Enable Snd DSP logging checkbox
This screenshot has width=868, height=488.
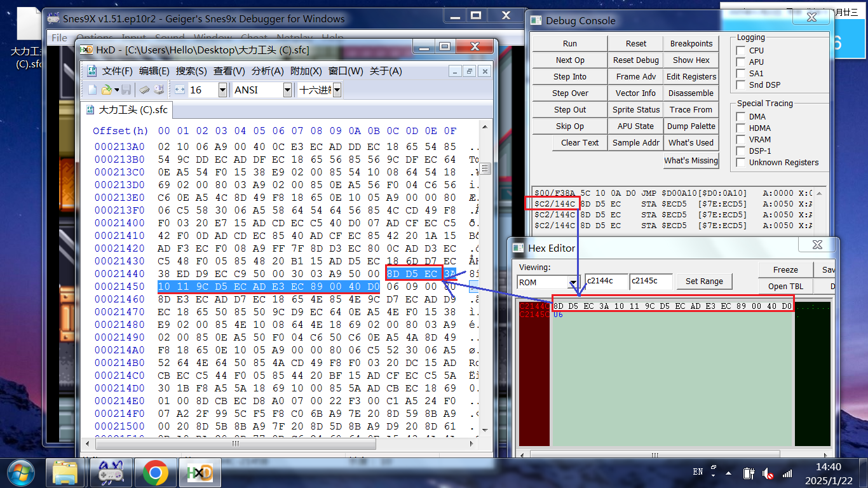(x=740, y=85)
